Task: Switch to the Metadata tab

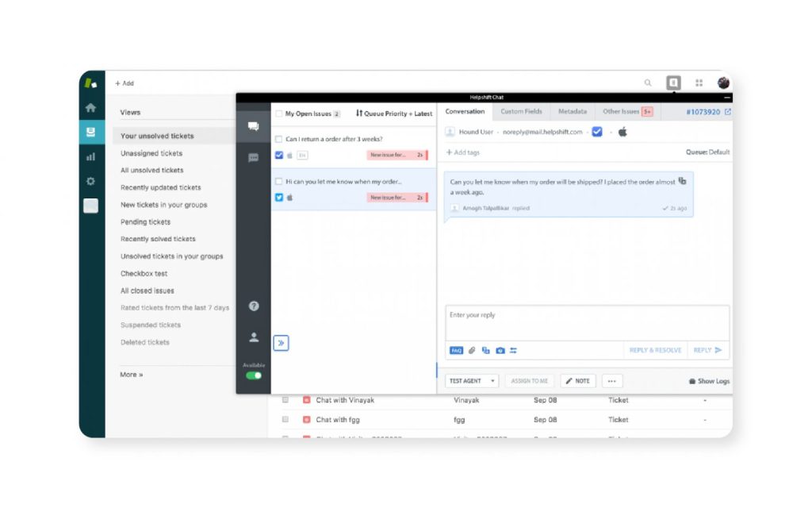Action: (x=573, y=111)
